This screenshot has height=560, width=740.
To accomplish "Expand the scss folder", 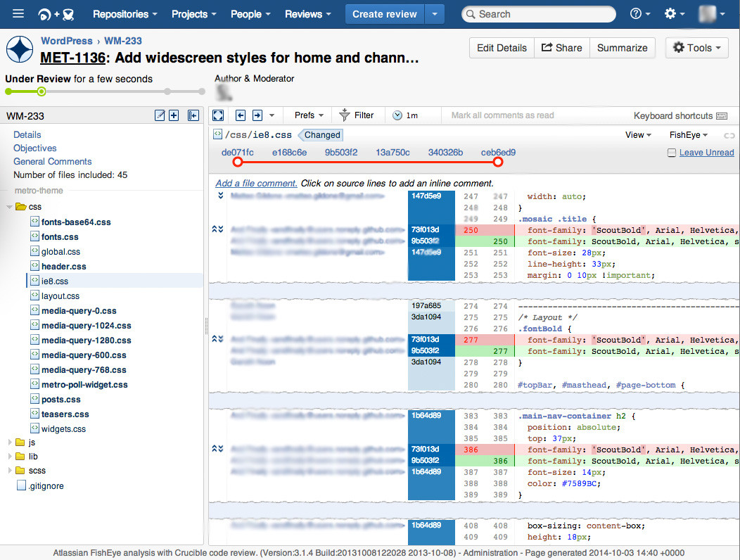I will click(x=9, y=471).
